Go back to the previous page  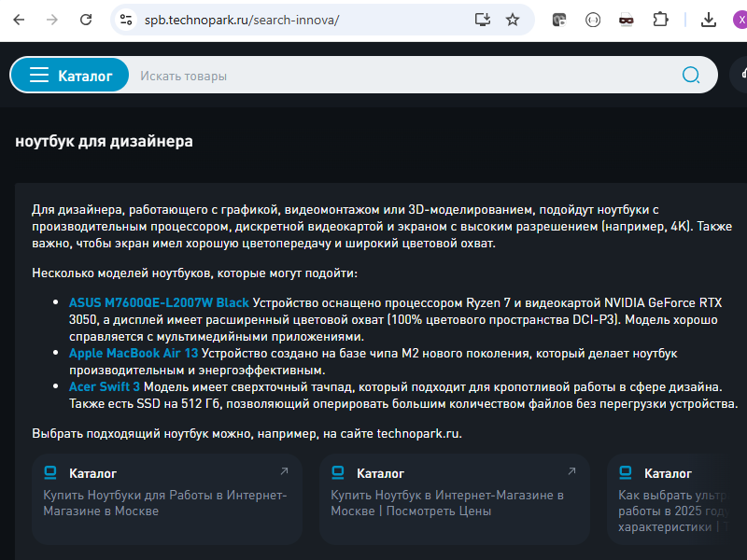tap(19, 20)
